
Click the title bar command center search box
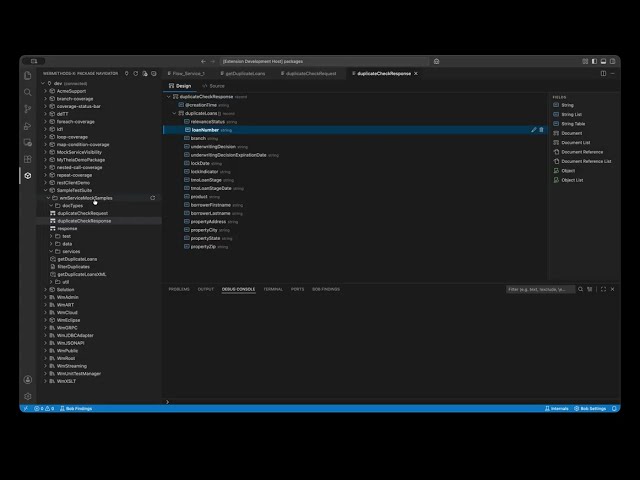(x=325, y=61)
